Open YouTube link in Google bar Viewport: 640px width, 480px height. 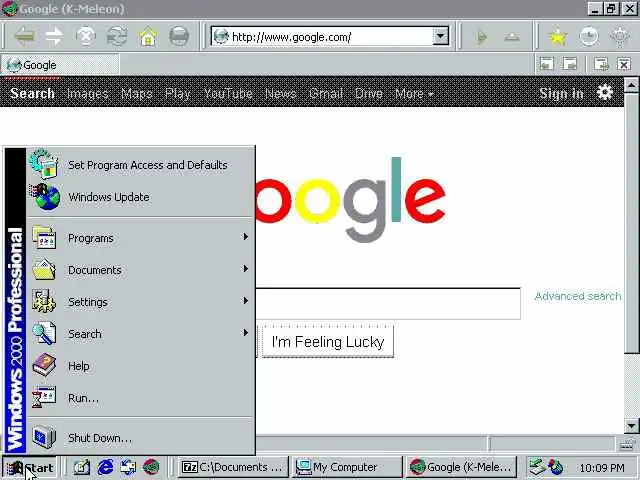point(228,93)
